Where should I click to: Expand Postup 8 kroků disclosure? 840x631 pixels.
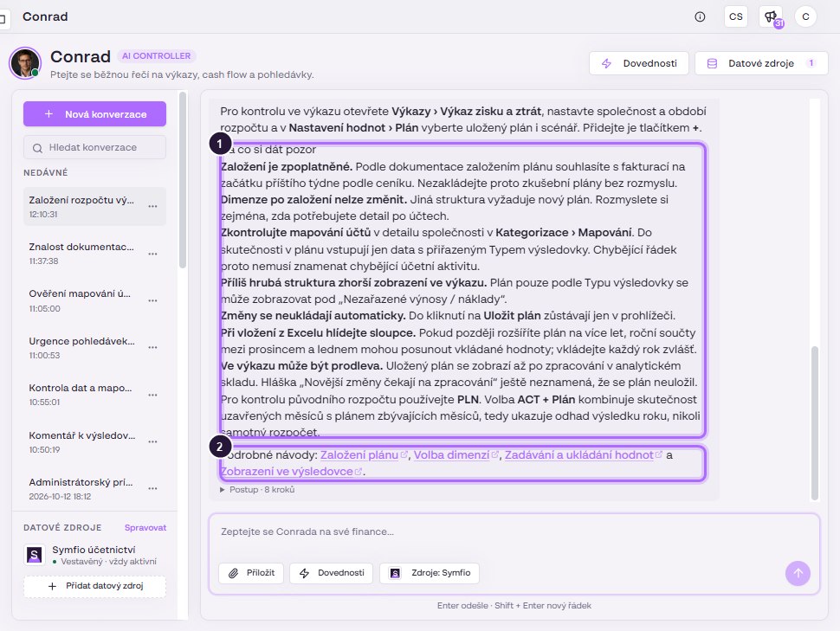257,490
